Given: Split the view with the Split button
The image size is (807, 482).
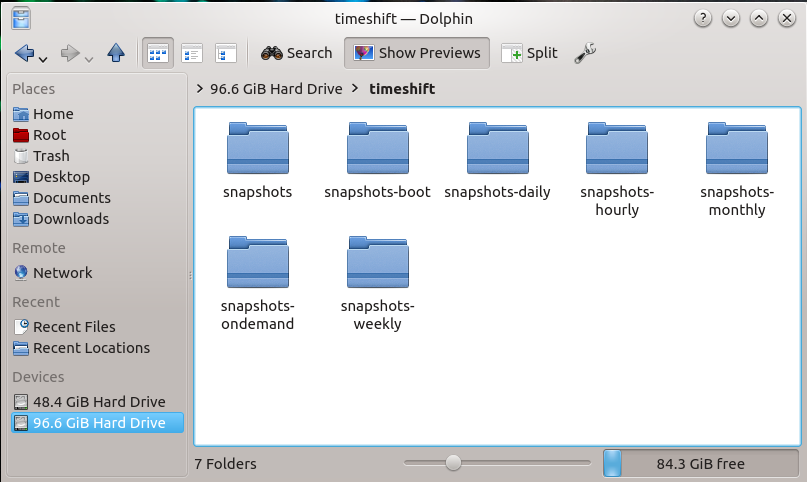Looking at the screenshot, I should coord(530,53).
